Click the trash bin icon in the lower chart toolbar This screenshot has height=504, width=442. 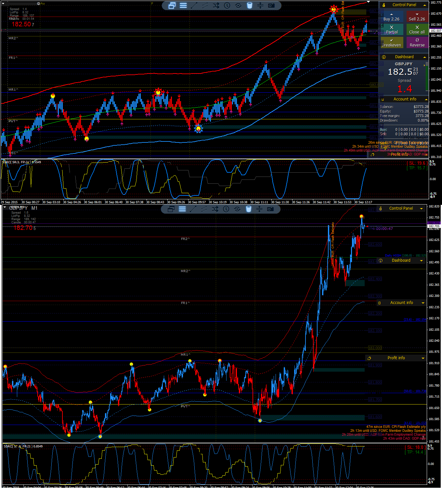248,209
